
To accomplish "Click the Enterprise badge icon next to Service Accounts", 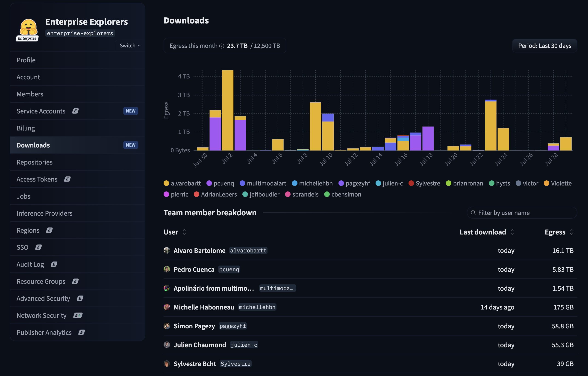I will (75, 111).
